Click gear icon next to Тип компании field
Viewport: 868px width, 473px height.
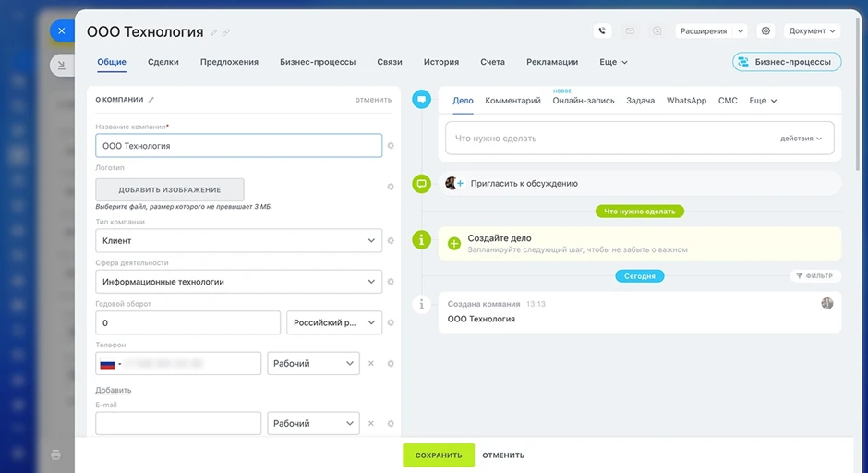tap(391, 241)
